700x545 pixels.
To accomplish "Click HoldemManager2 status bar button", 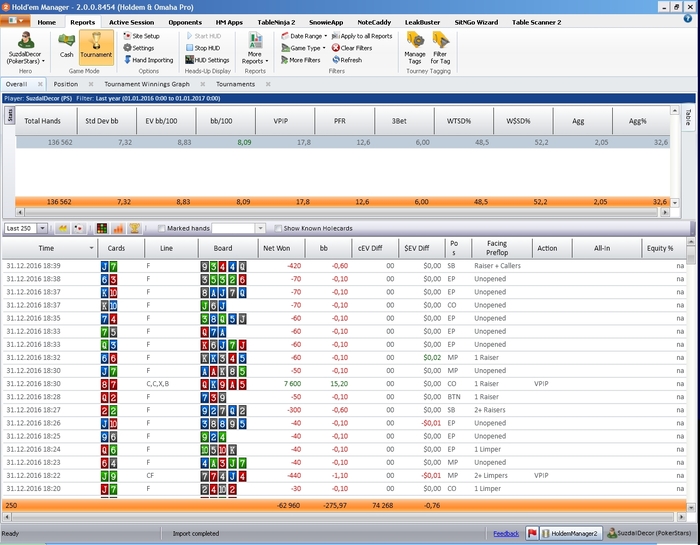I will point(571,533).
